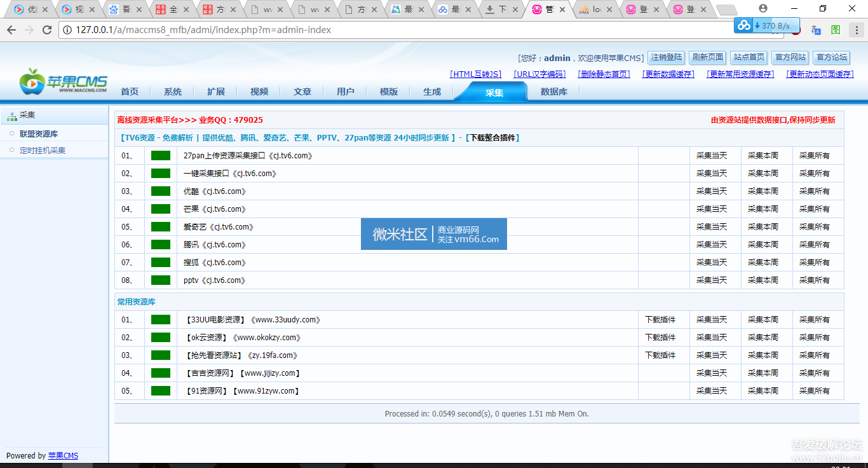The image size is (868, 468).
Task: Click 采集所有 for 91资源网
Action: pos(815,391)
